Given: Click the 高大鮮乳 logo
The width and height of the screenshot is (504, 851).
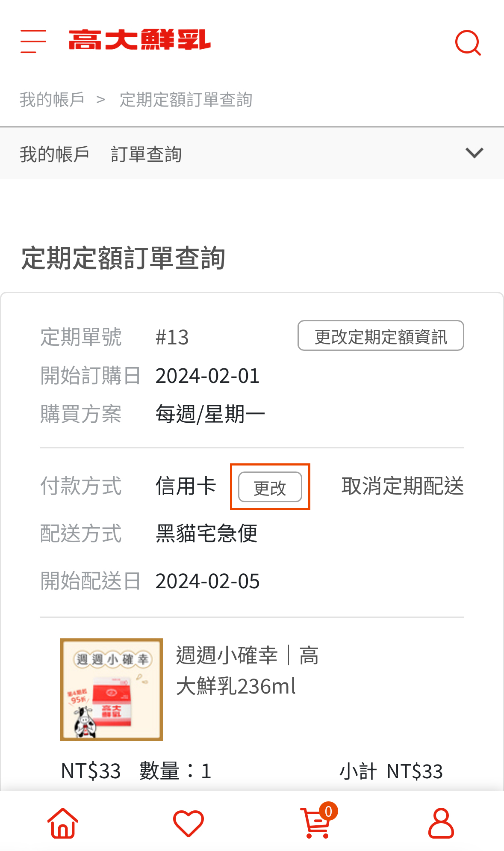Looking at the screenshot, I should [x=139, y=40].
